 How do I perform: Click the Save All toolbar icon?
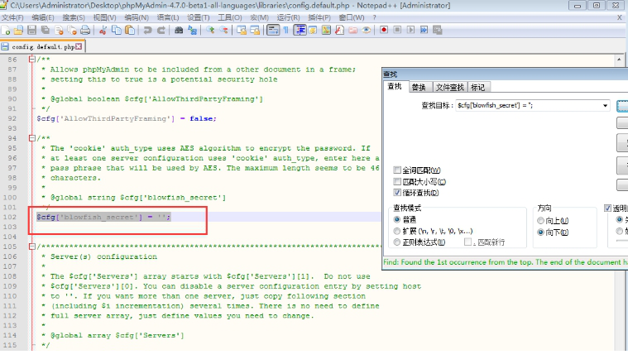click(46, 30)
